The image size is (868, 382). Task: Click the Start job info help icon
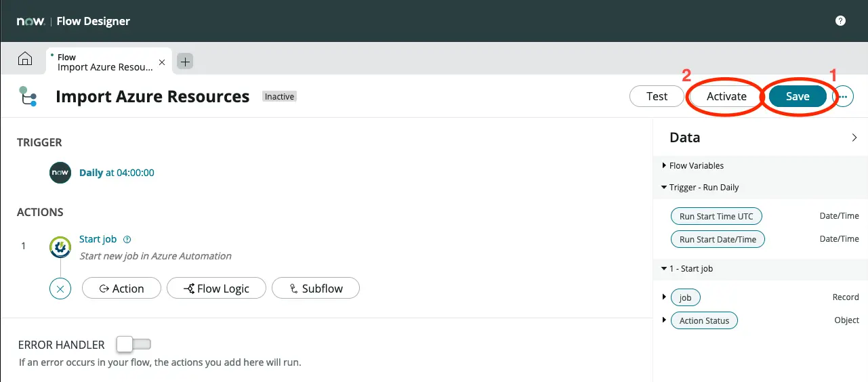pos(127,239)
